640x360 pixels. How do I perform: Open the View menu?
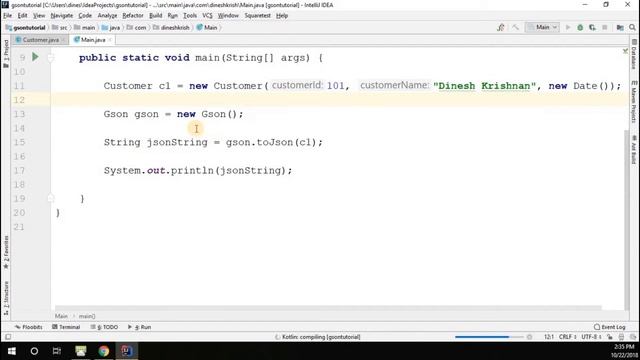39,16
